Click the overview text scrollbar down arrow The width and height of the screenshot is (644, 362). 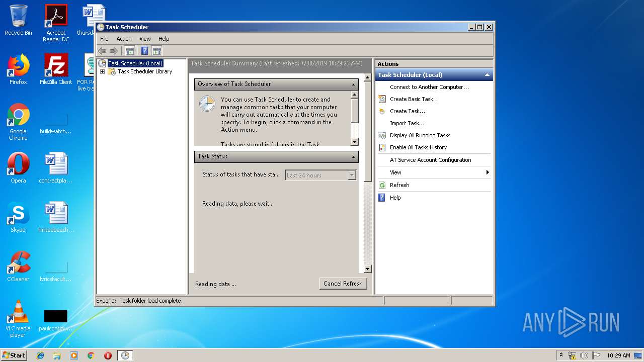[x=354, y=142]
